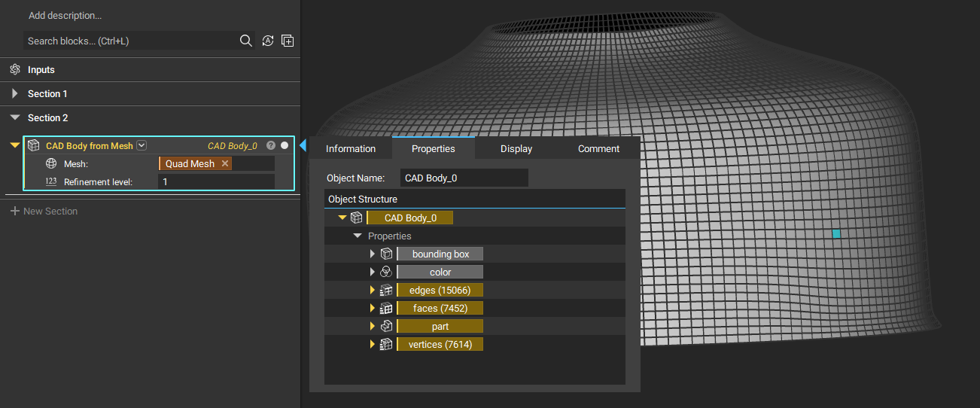This screenshot has width=980, height=408.
Task: Collapse the CAD Body_0 tree node
Action: coord(342,218)
